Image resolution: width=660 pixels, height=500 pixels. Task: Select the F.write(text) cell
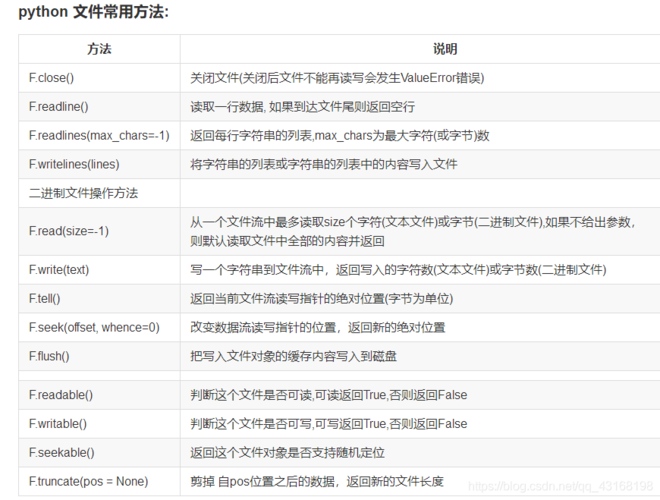(x=99, y=270)
